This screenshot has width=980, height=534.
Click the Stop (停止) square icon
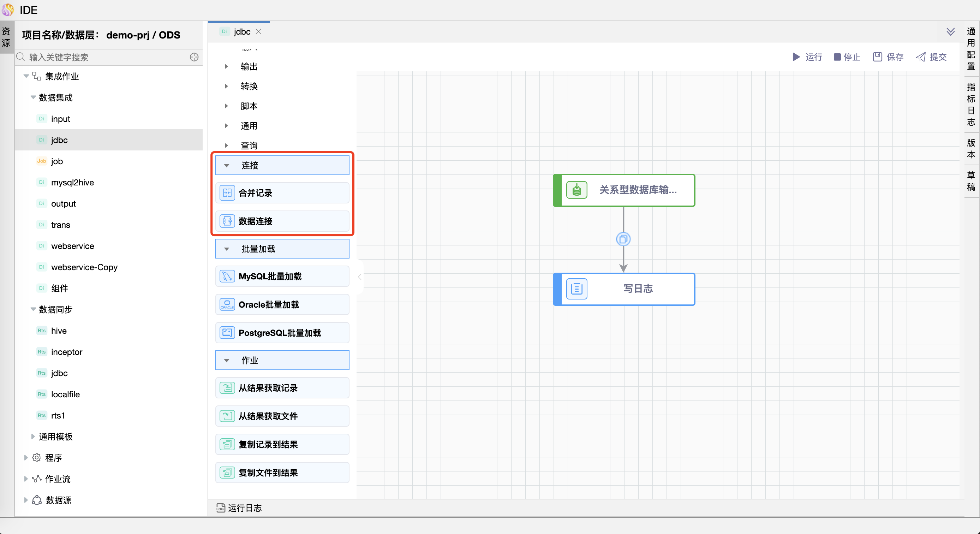pyautogui.click(x=837, y=57)
